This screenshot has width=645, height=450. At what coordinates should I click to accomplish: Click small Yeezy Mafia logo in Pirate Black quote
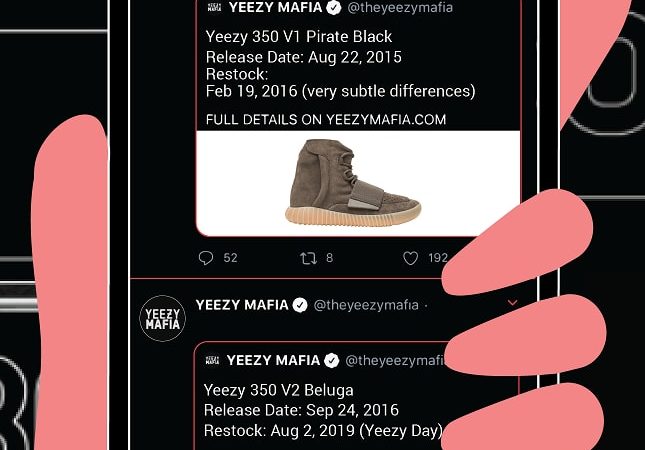[214, 7]
